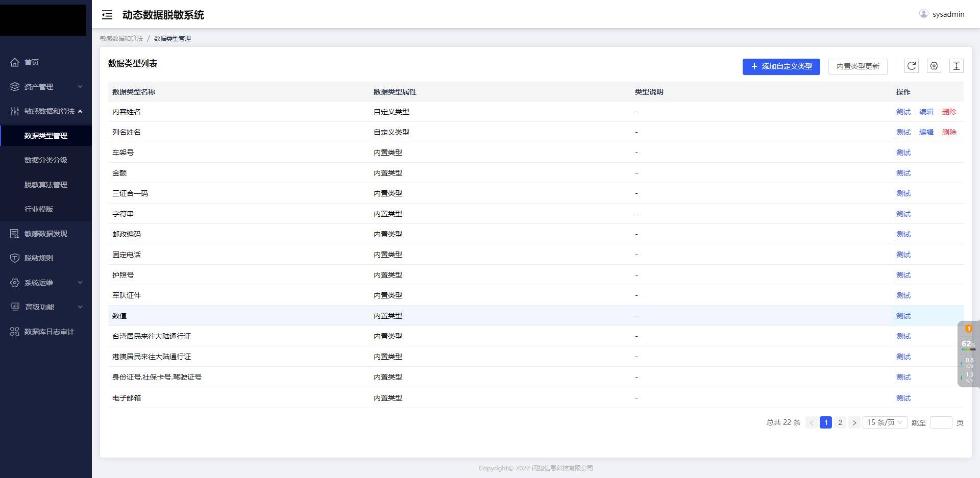The width and height of the screenshot is (980, 478).
Task: Open the 15 条/页 page size dropdown
Action: pos(885,422)
